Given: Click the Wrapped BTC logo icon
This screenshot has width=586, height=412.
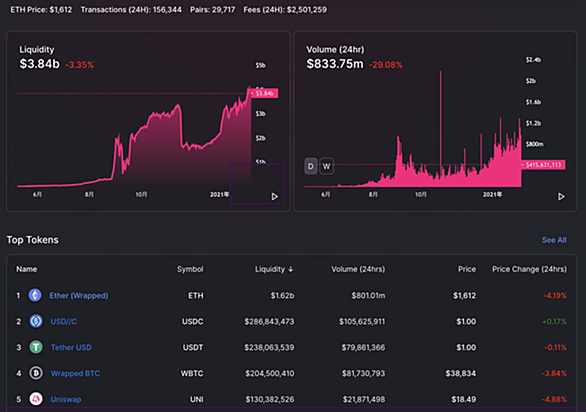Looking at the screenshot, I should coord(36,373).
